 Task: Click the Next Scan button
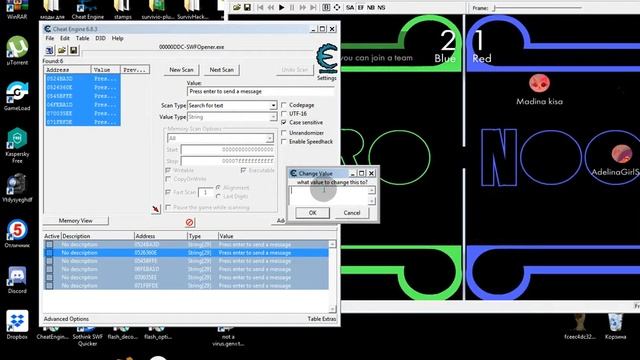click(222, 70)
